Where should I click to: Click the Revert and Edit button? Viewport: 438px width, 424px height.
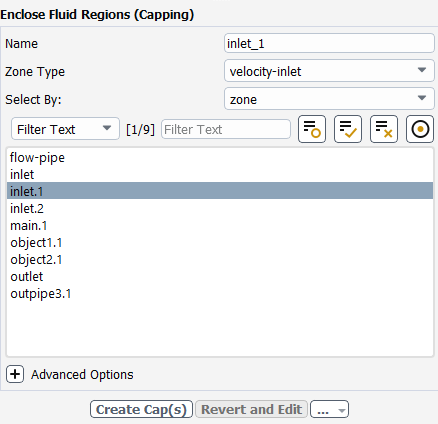251,409
